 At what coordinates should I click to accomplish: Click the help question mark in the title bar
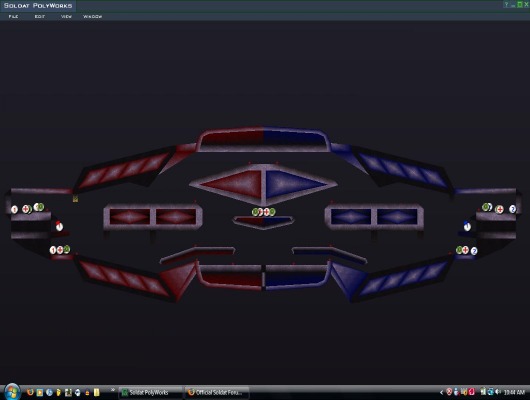point(506,4)
